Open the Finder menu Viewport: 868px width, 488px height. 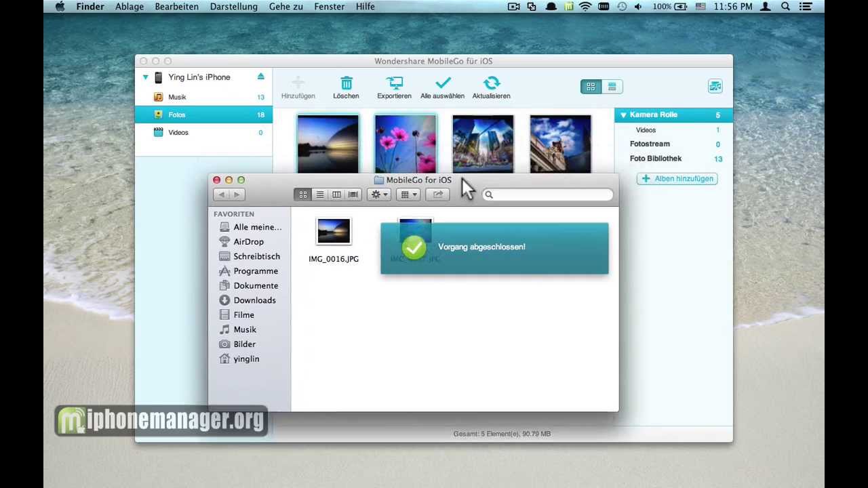coord(90,7)
